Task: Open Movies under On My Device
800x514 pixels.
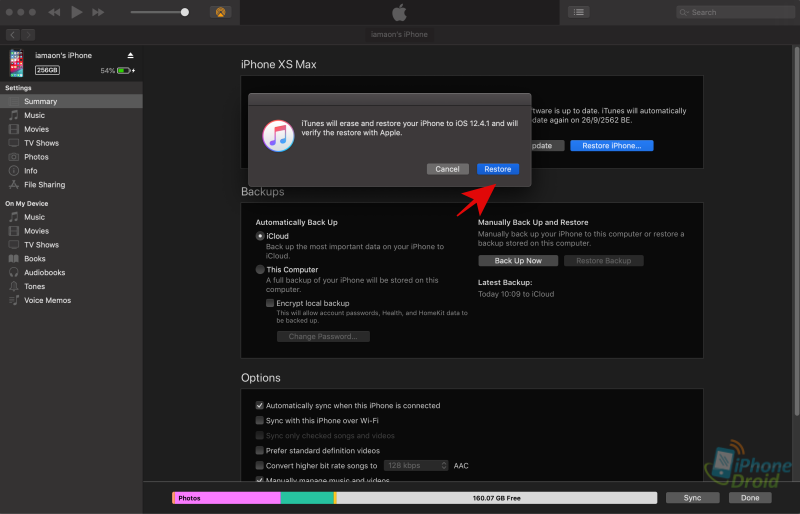Action: click(x=71, y=231)
